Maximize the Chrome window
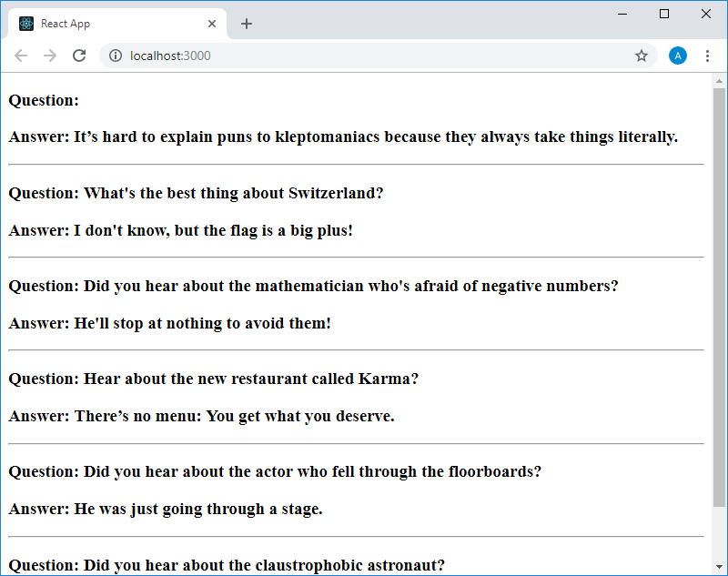Screen dimensions: 728x576 coord(664,14)
